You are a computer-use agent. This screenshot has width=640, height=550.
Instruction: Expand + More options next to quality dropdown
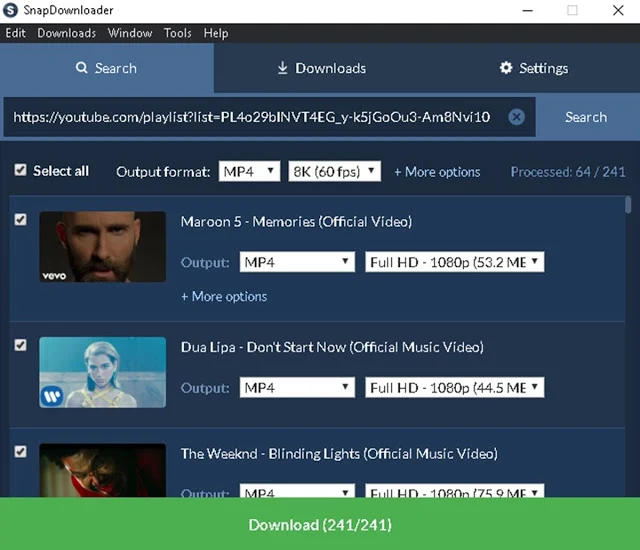pos(437,172)
